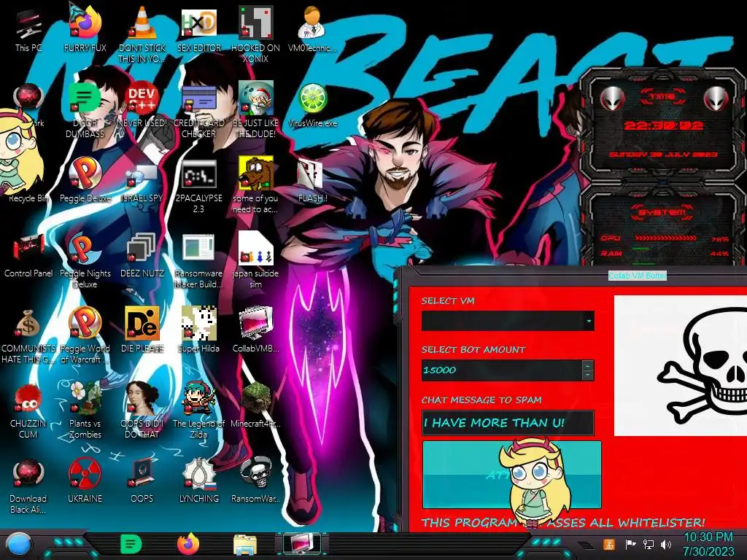This screenshot has height=560, width=747.
Task: Click the Star Butterfly character over the button
Action: pyautogui.click(x=537, y=483)
